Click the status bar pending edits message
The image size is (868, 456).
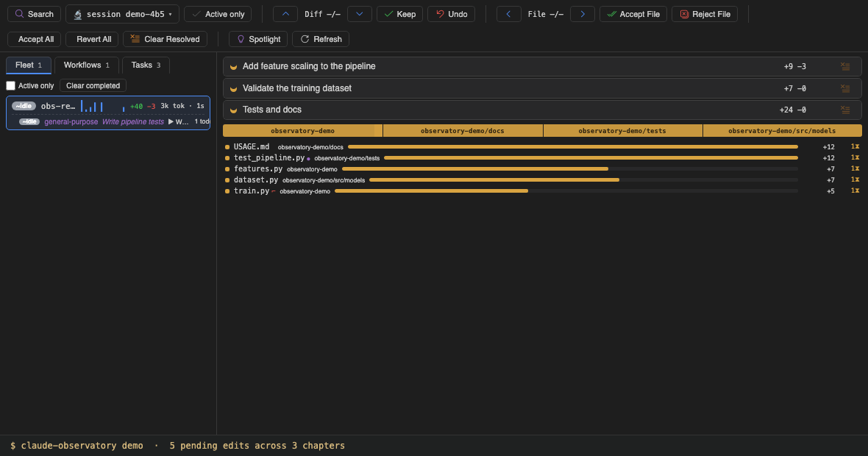point(257,446)
